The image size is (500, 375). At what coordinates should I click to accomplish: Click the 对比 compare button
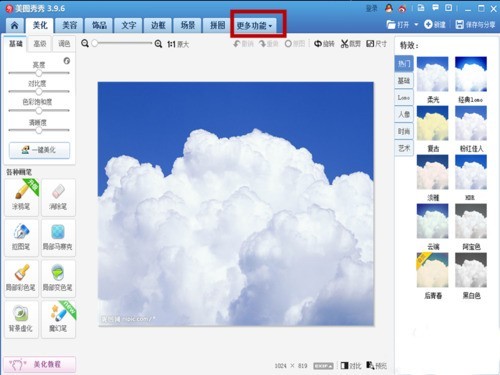pos(351,366)
